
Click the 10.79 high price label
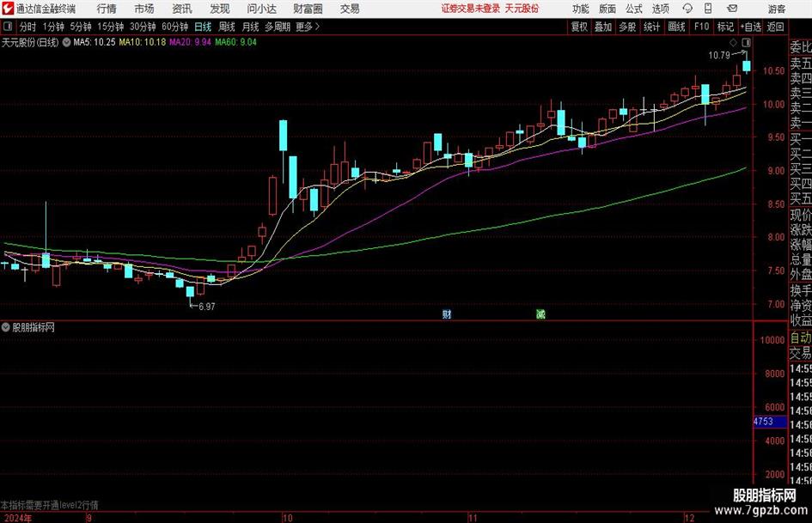[x=719, y=56]
